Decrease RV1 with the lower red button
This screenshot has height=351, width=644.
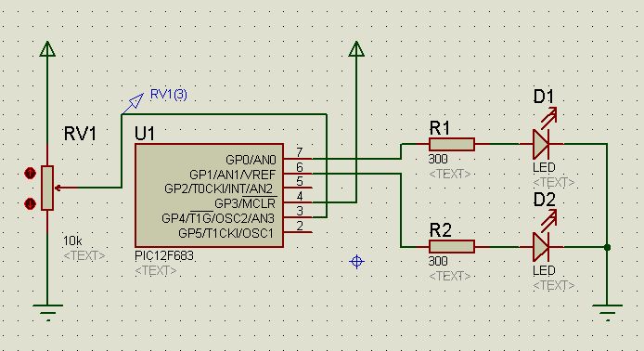30,203
